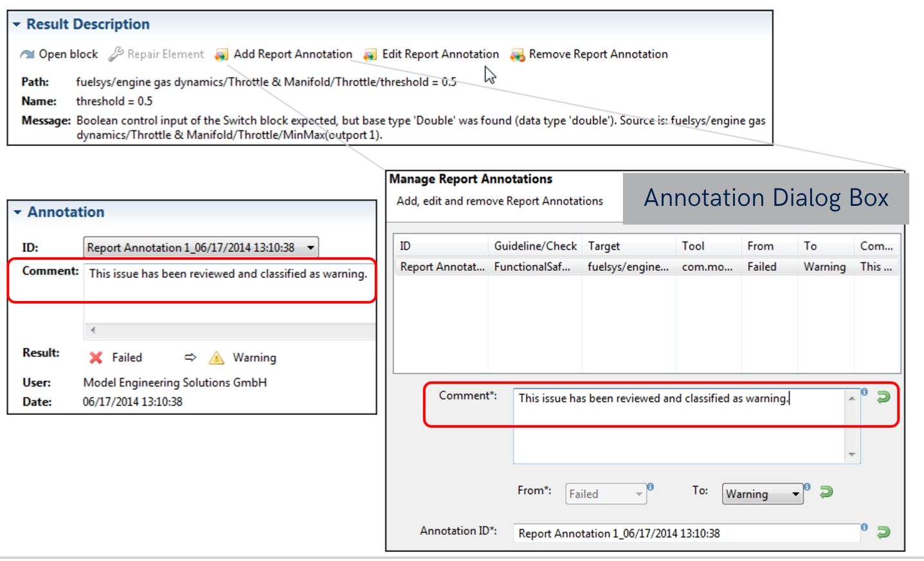924x561 pixels.
Task: Open the From dropdown showing Failed
Action: point(638,494)
